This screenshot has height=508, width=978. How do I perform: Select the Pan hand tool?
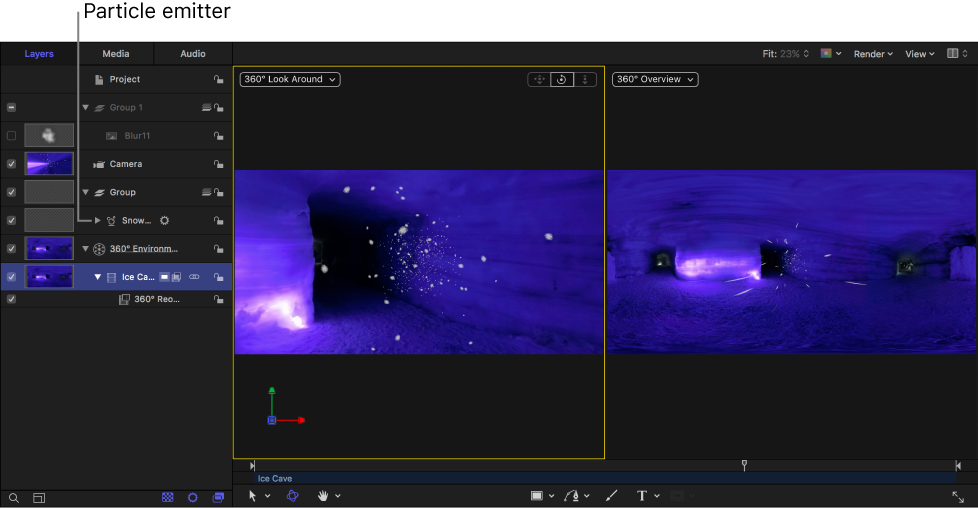pos(323,496)
